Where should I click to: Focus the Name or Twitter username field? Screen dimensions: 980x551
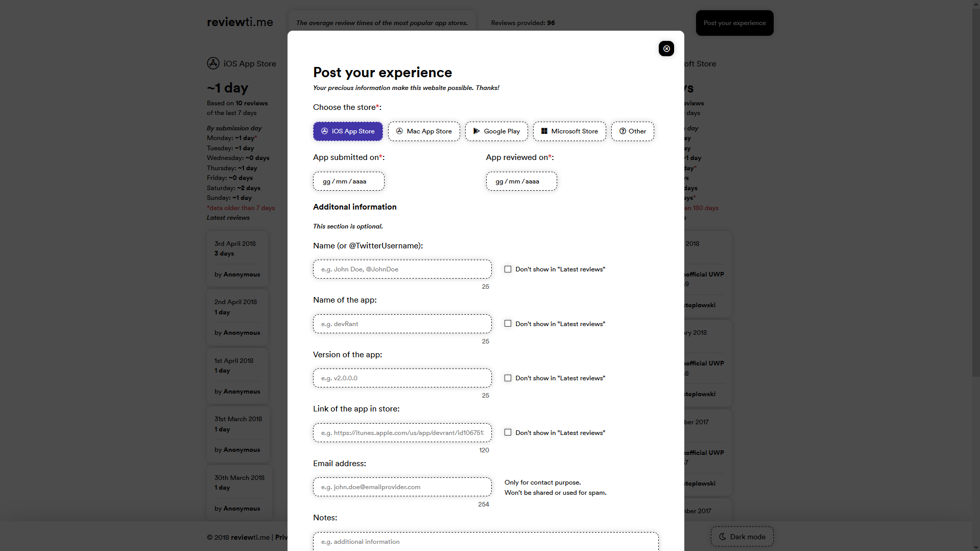point(402,269)
